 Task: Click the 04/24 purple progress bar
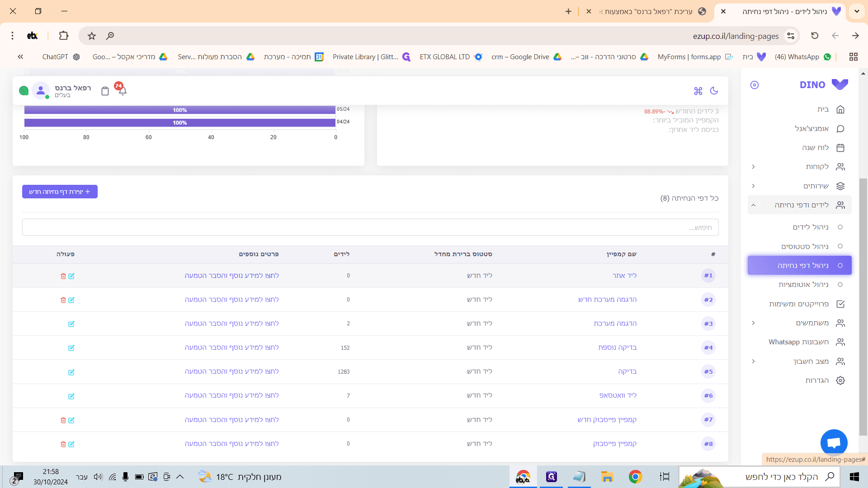180,123
